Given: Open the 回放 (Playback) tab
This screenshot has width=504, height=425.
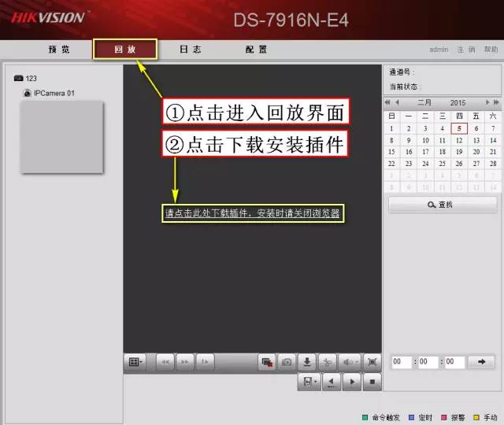Looking at the screenshot, I should click(x=125, y=50).
